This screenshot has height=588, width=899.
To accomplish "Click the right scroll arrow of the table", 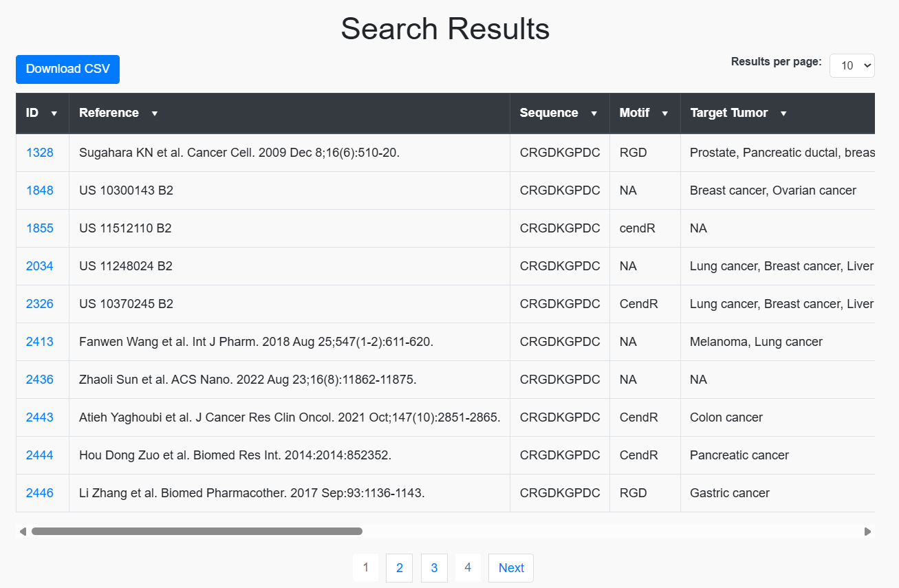I will tap(868, 531).
